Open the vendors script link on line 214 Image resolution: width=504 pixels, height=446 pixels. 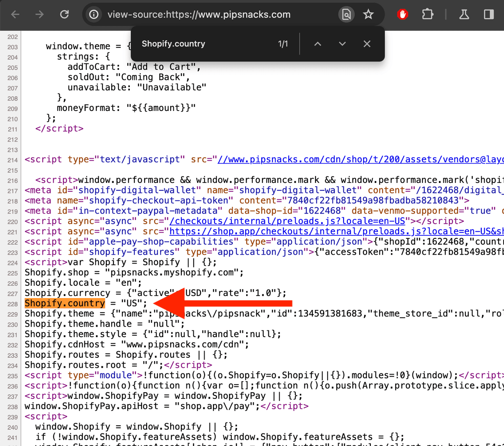360,159
